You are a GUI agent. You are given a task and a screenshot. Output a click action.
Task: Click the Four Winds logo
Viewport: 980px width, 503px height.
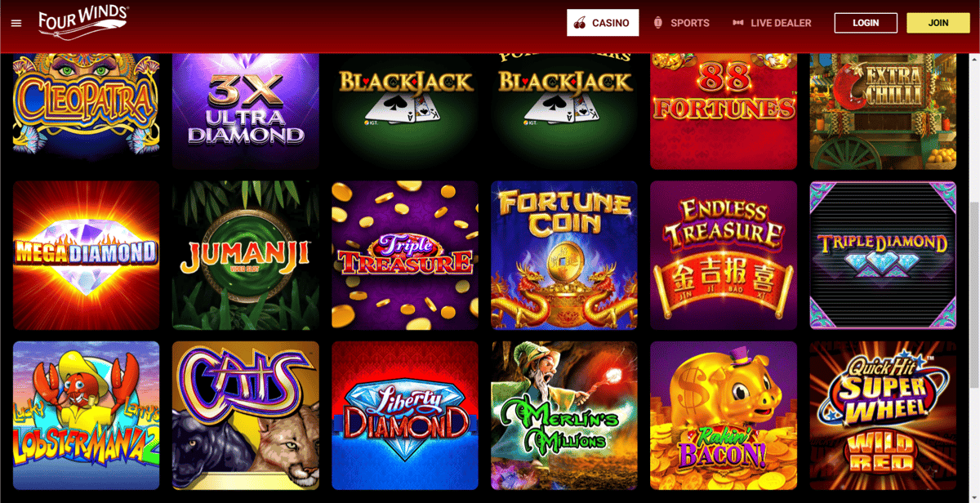pyautogui.click(x=84, y=22)
